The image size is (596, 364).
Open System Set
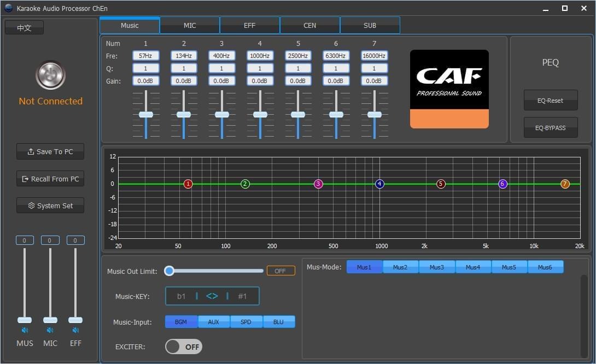(x=50, y=206)
